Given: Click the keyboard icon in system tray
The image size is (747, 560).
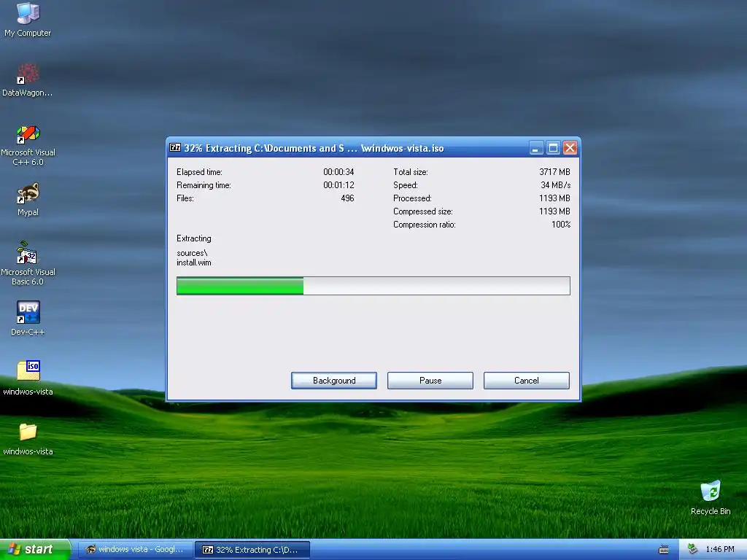Looking at the screenshot, I should pos(664,550).
